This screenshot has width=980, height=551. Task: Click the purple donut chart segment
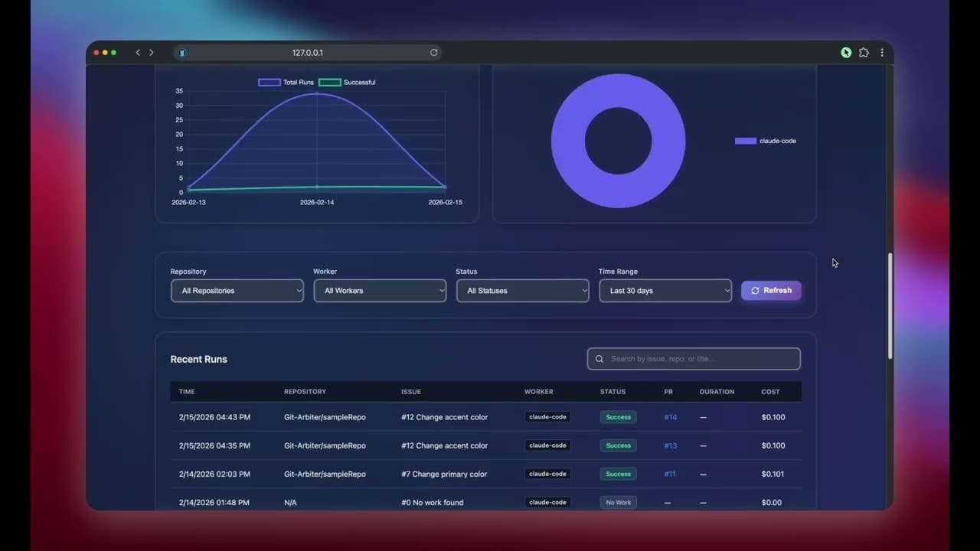pyautogui.click(x=619, y=86)
